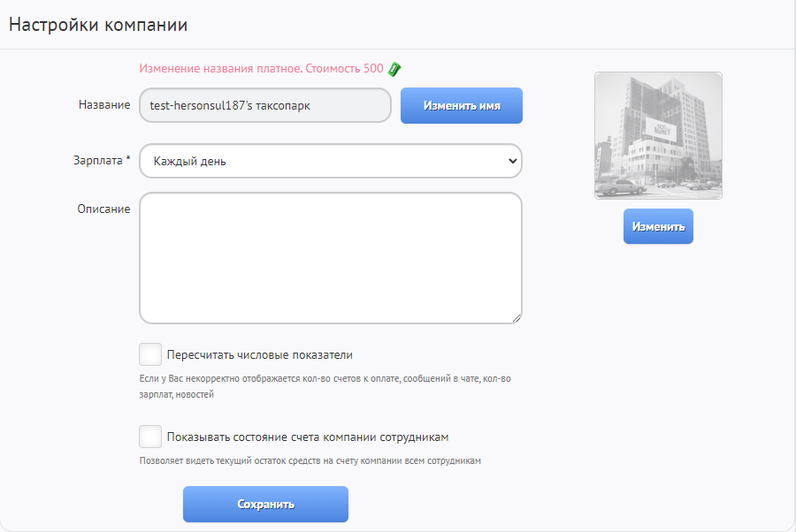796x532 pixels.
Task: Click the resize handle of the description textarea
Action: 516,317
